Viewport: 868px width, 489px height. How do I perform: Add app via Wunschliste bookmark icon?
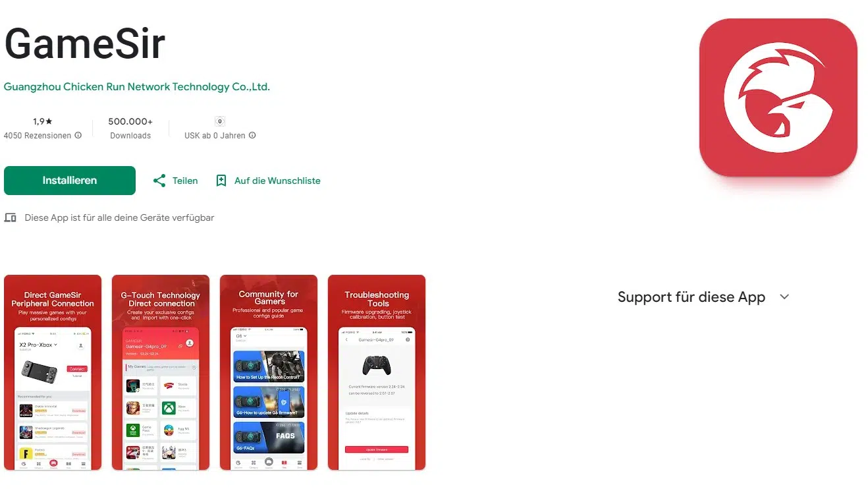tap(221, 181)
